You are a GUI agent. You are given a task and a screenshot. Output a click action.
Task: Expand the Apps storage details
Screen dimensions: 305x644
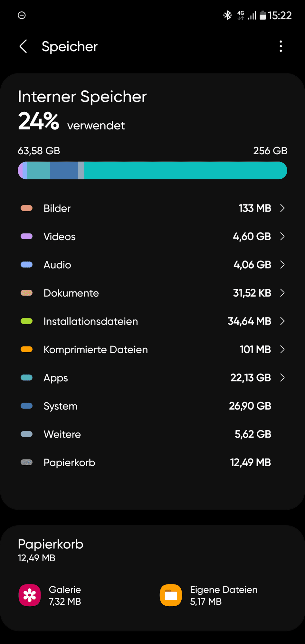coord(283,377)
